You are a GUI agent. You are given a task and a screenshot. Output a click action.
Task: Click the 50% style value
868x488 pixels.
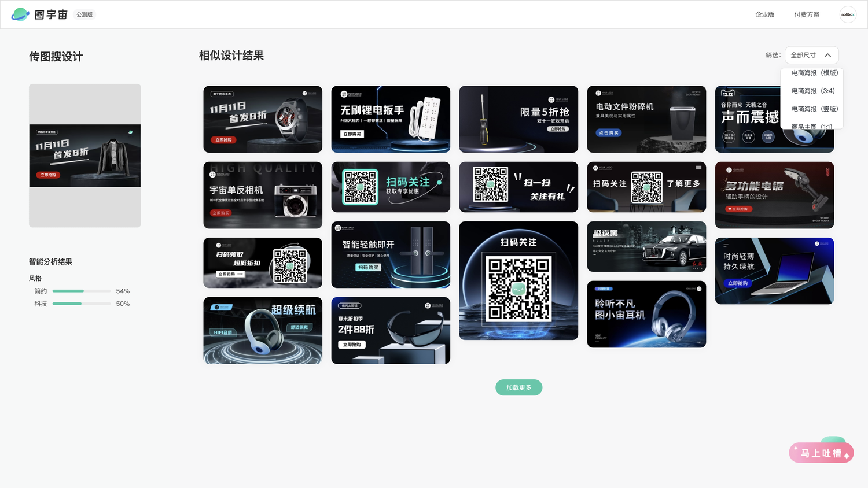[123, 304]
